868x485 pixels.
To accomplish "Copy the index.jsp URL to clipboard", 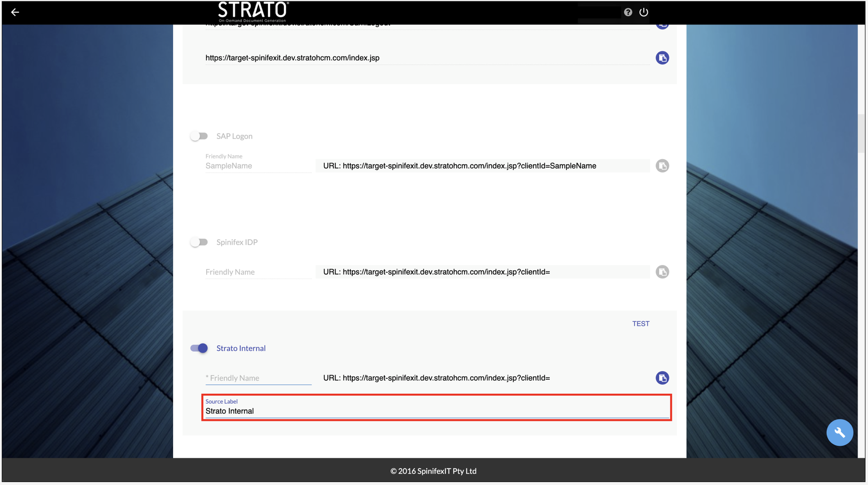I will click(662, 58).
